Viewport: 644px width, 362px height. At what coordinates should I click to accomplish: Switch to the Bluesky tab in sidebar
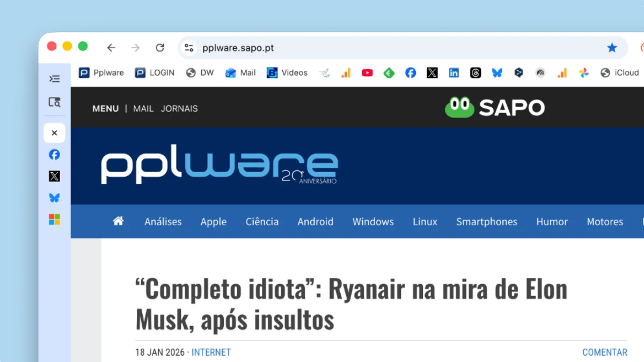54,198
